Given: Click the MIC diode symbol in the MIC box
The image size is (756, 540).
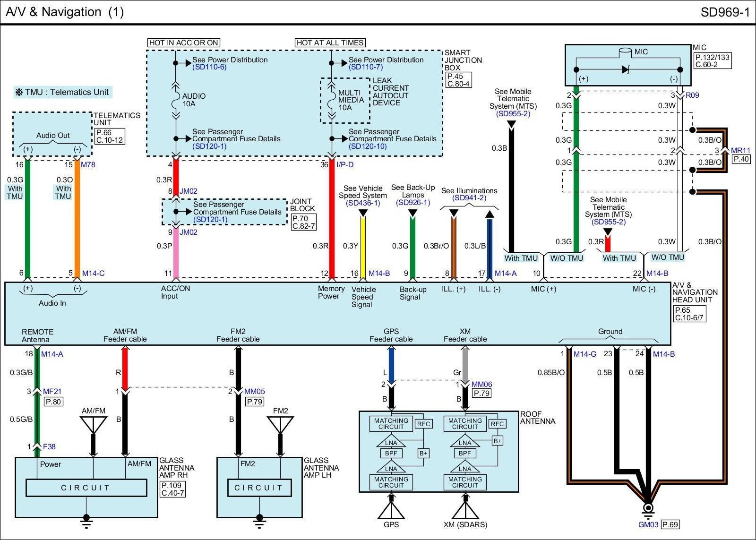Looking at the screenshot, I should pyautogui.click(x=626, y=69).
